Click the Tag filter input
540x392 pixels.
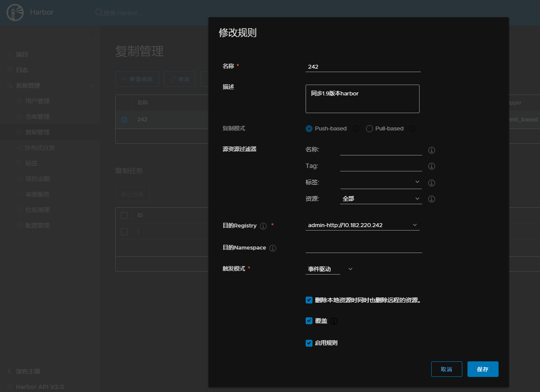(x=381, y=166)
